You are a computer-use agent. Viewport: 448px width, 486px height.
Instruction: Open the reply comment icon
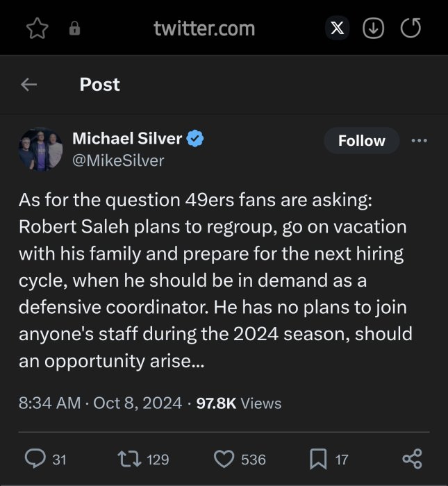35,458
